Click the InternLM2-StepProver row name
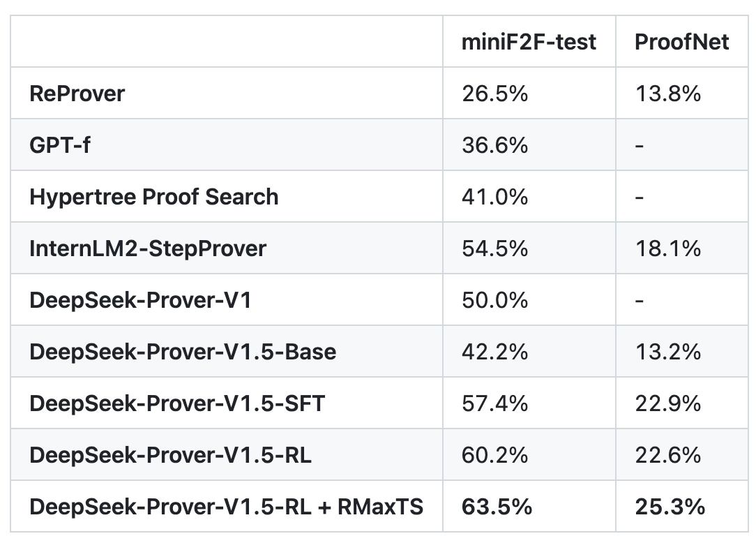The width and height of the screenshot is (756, 543). [x=148, y=248]
